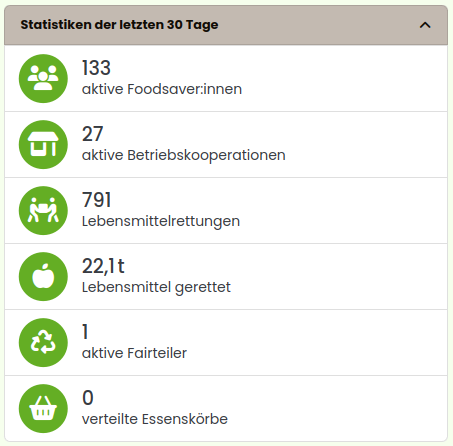
Task: Click the shopping basket icon
Action: (x=43, y=409)
